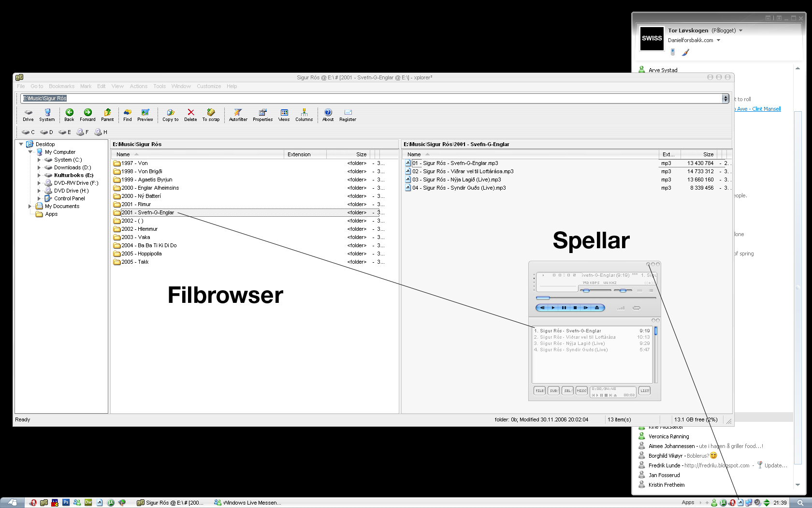The height and width of the screenshot is (508, 812).
Task: Open the Bookmarks menu
Action: (61, 86)
